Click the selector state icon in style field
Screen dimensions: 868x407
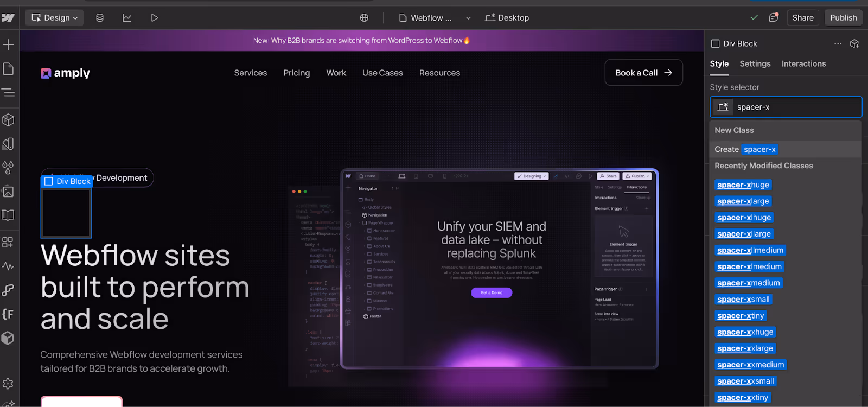pyautogui.click(x=723, y=107)
